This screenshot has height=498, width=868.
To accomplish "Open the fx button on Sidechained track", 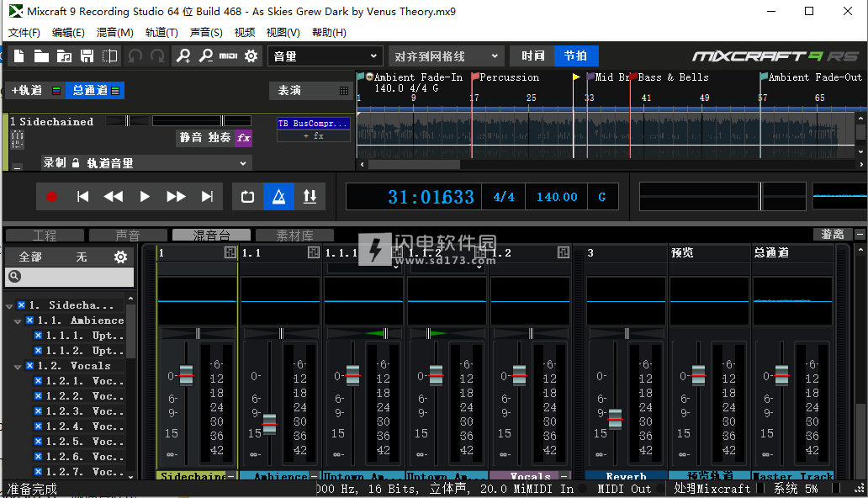I will [x=244, y=138].
